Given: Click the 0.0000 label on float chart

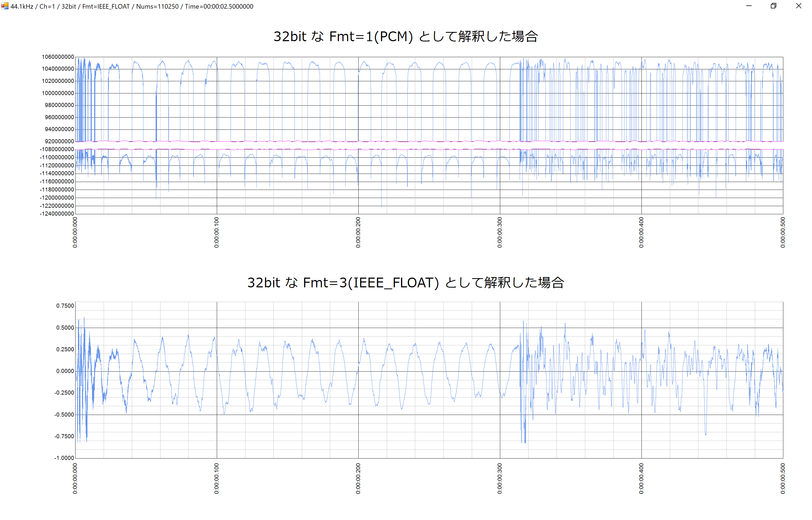Looking at the screenshot, I should 65,371.
